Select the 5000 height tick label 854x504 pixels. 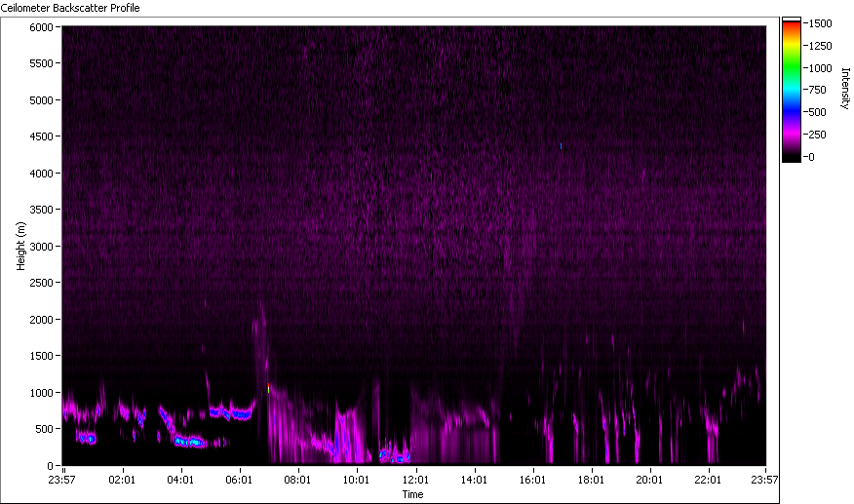point(41,100)
